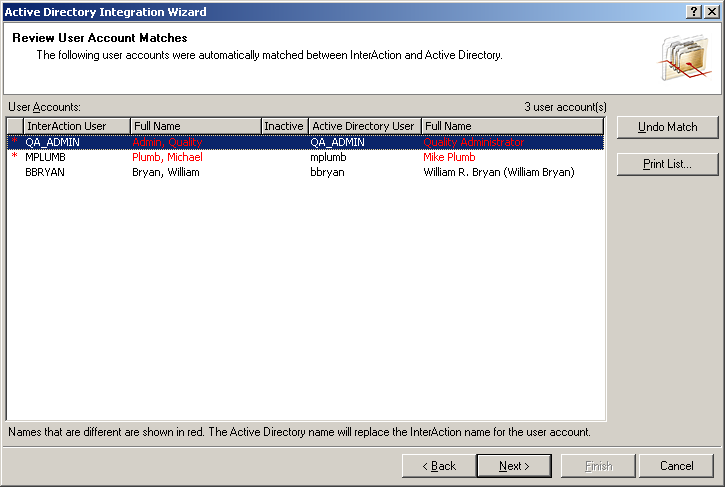Click the 'Bryan, William' name cell
Image resolution: width=725 pixels, height=487 pixels.
[x=166, y=172]
